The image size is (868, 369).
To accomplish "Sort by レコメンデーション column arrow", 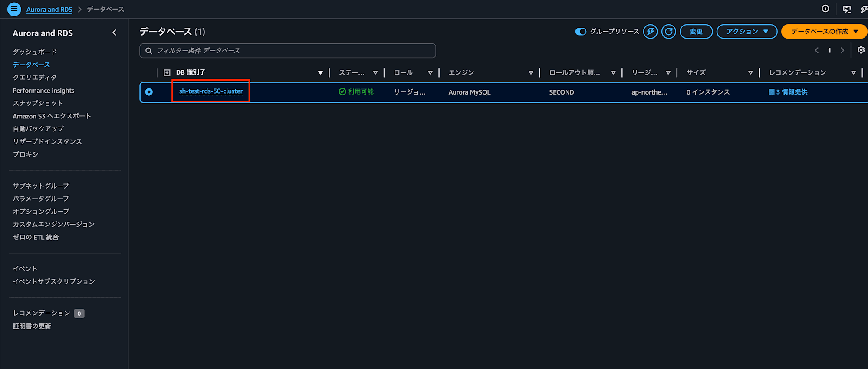I will pos(853,73).
